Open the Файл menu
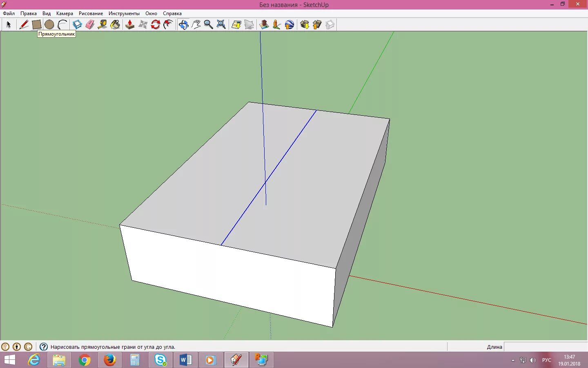 [x=9, y=13]
